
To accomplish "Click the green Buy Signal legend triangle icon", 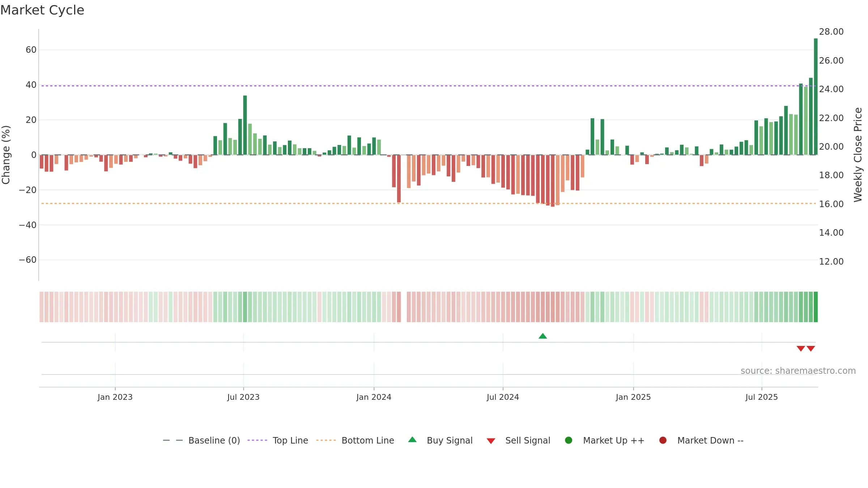I will point(412,440).
